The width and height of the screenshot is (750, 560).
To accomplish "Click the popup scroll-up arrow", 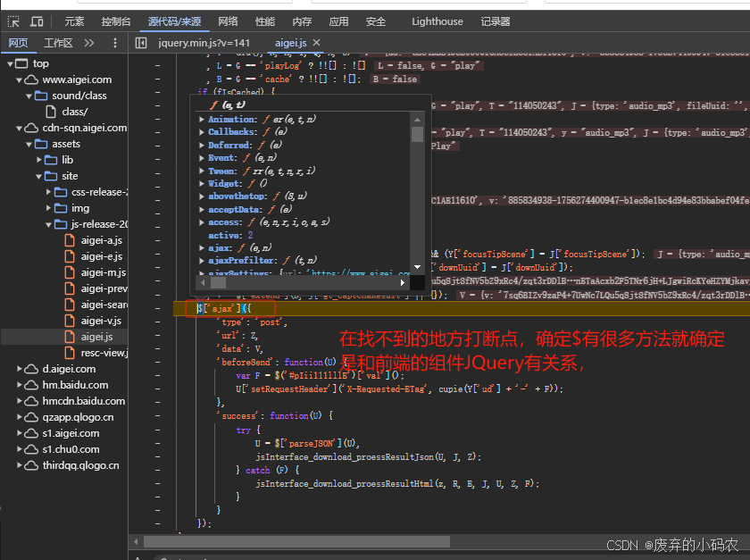I will point(417,119).
